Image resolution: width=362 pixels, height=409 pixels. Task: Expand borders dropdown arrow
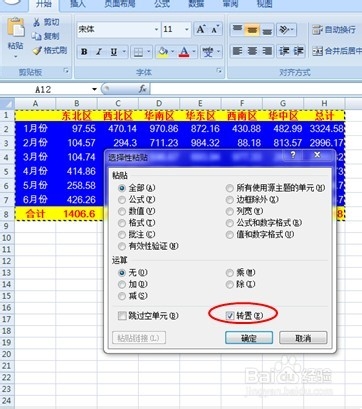[x=148, y=52]
